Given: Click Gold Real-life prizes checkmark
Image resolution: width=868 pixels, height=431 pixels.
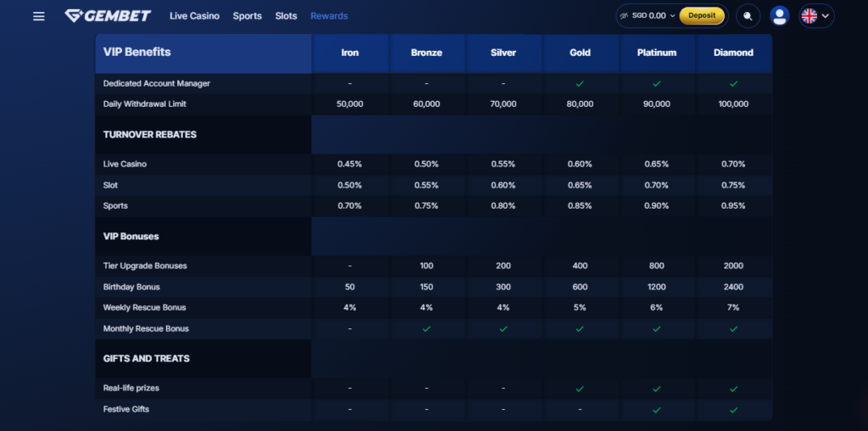Looking at the screenshot, I should tap(580, 389).
